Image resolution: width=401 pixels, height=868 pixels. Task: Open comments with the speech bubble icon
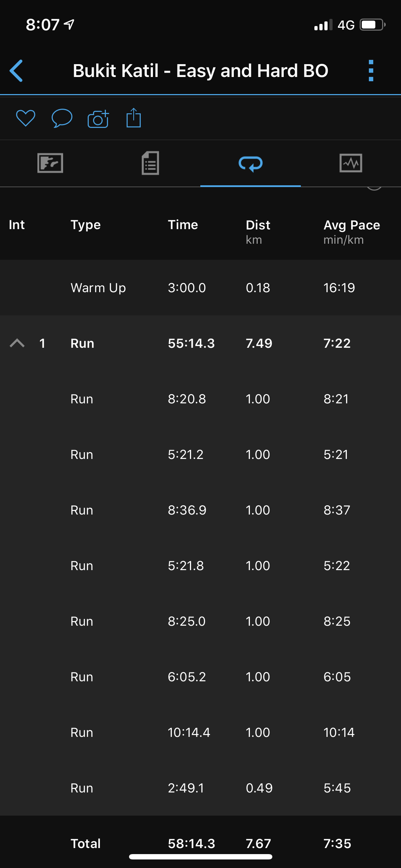(x=62, y=118)
